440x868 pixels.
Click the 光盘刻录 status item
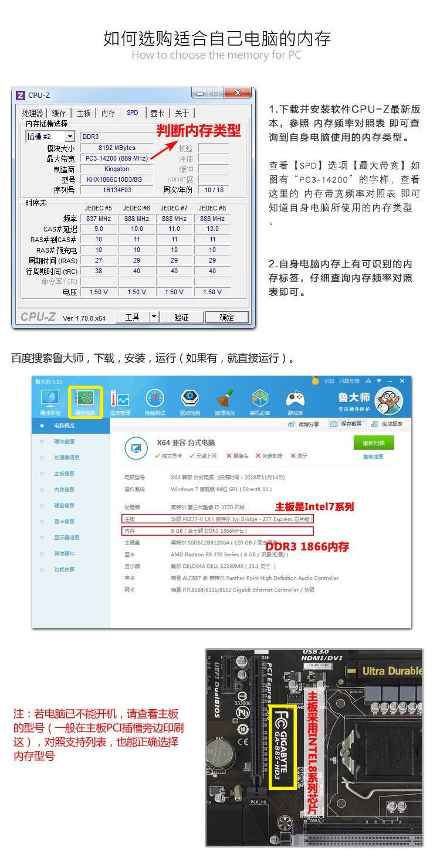tap(270, 455)
